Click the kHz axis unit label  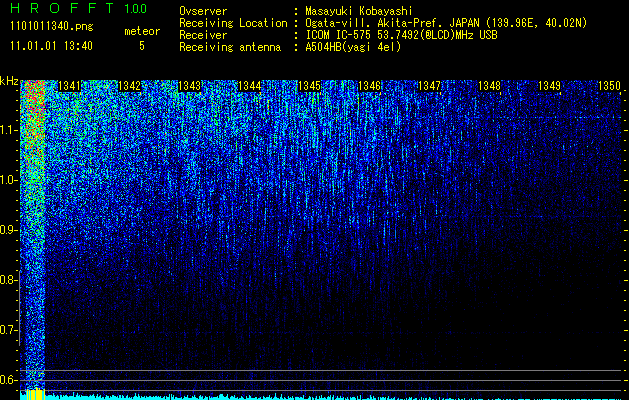(9, 81)
